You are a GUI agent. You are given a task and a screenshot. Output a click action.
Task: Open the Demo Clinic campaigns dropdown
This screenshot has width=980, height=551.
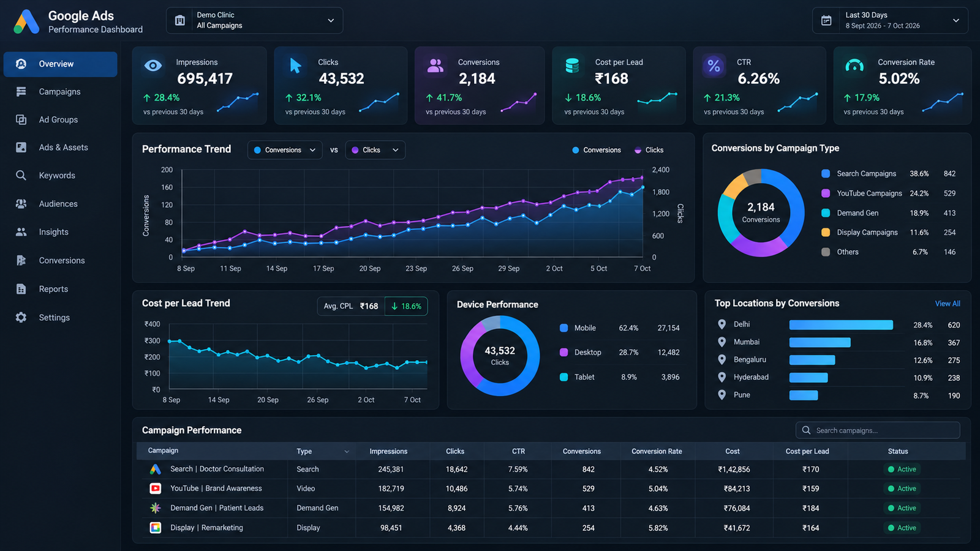click(255, 20)
